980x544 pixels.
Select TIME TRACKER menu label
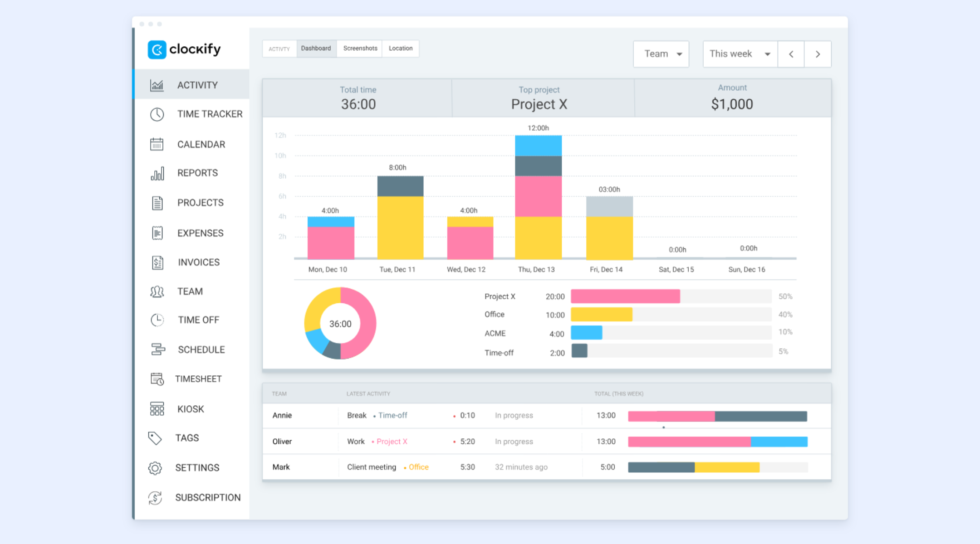210,114
